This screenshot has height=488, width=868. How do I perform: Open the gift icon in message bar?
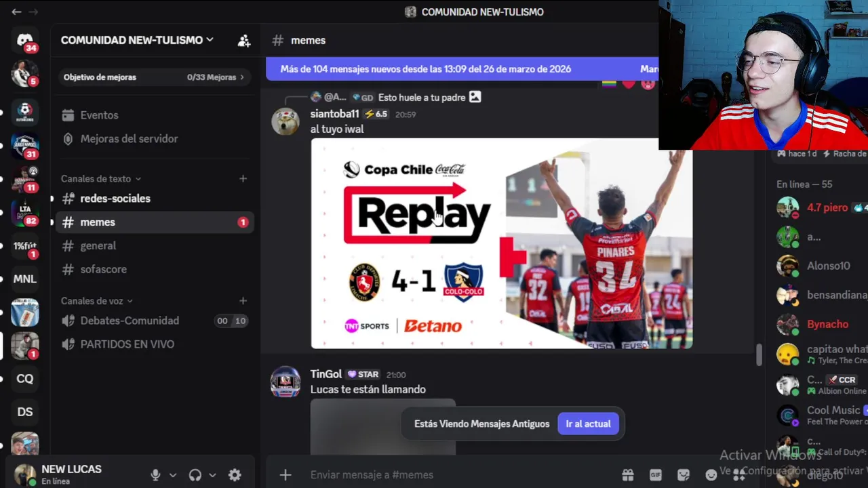[x=628, y=475]
